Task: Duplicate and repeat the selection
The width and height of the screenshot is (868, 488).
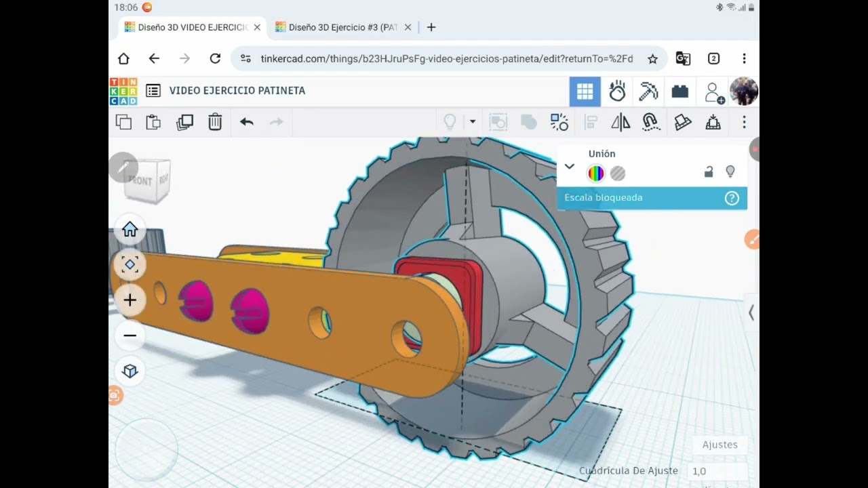Action: click(184, 122)
